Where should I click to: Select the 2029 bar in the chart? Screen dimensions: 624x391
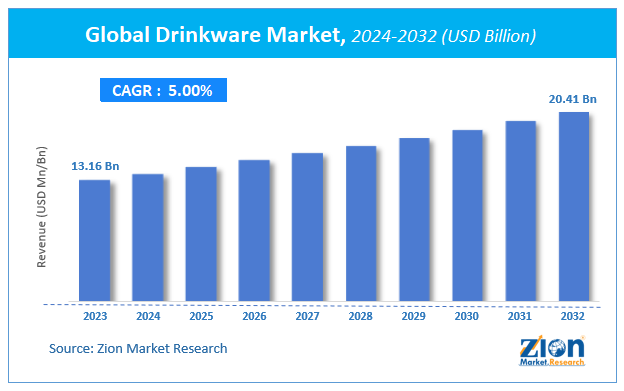(414, 220)
